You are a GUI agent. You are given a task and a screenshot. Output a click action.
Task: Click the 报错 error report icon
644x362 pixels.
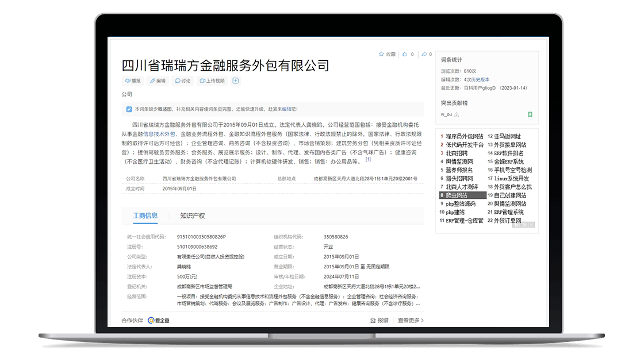374,320
